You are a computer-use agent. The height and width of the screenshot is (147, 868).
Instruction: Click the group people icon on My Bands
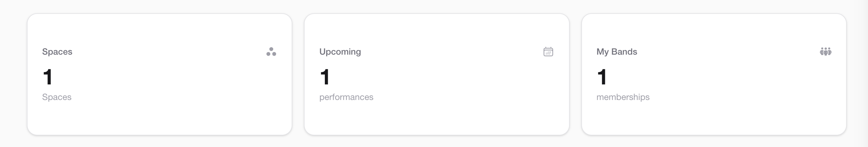point(826,52)
